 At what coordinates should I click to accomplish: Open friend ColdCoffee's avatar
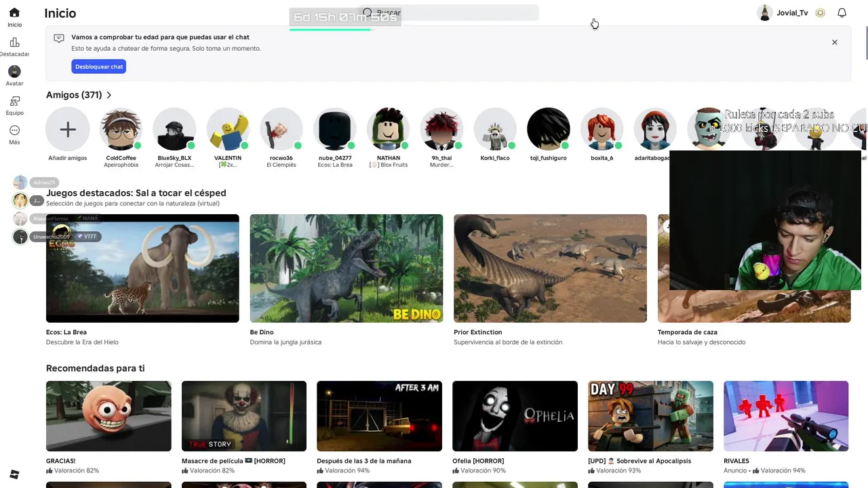[121, 129]
